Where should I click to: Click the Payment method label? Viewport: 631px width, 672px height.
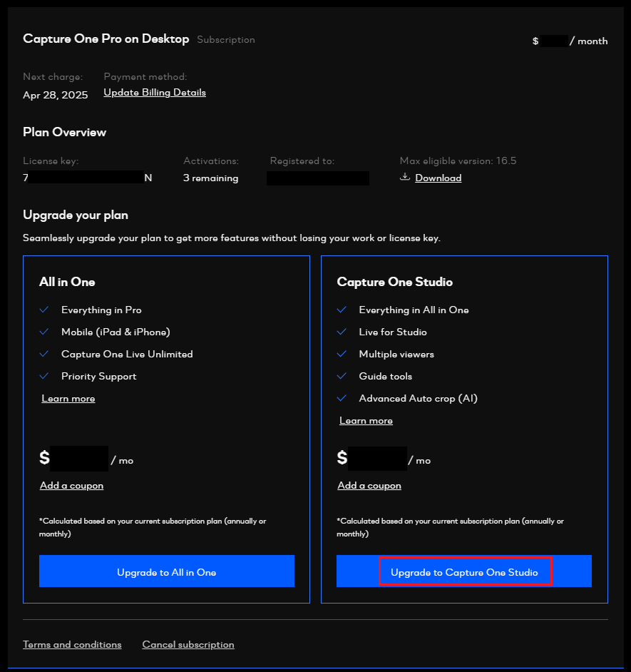pyautogui.click(x=145, y=77)
